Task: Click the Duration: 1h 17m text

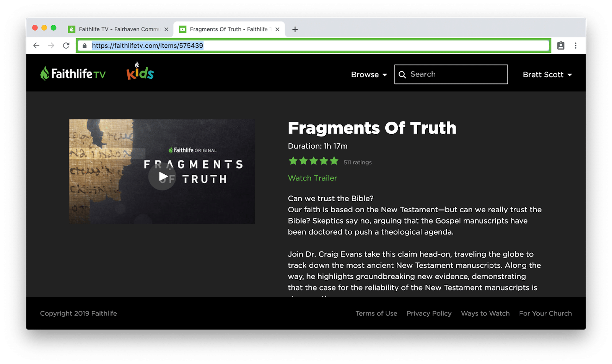Action: point(317,146)
